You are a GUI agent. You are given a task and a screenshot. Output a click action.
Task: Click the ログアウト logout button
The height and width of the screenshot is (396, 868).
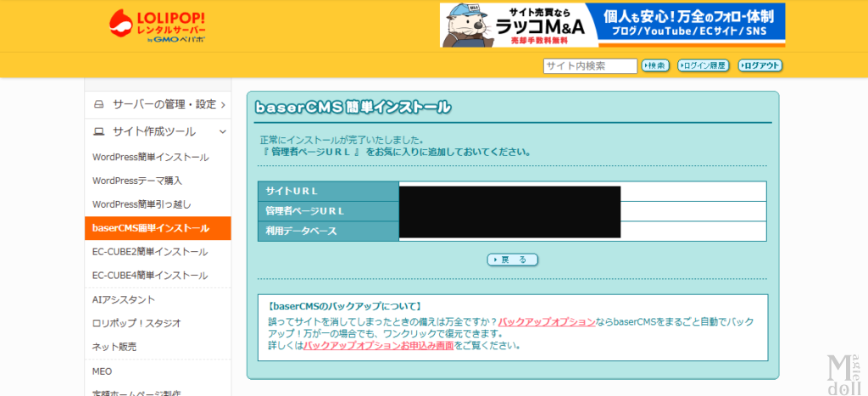[759, 66]
